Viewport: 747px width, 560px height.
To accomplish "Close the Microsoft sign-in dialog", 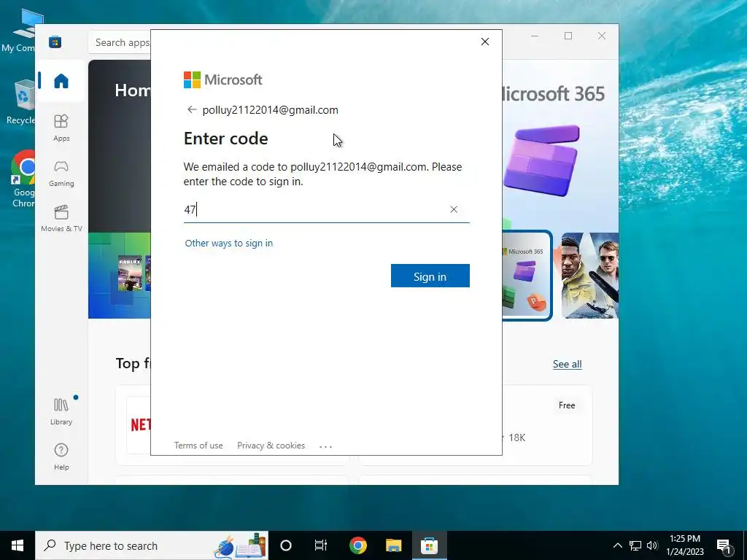I will 485,42.
